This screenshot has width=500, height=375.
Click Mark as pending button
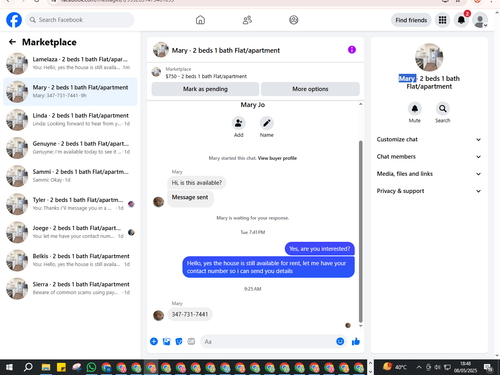(205, 89)
